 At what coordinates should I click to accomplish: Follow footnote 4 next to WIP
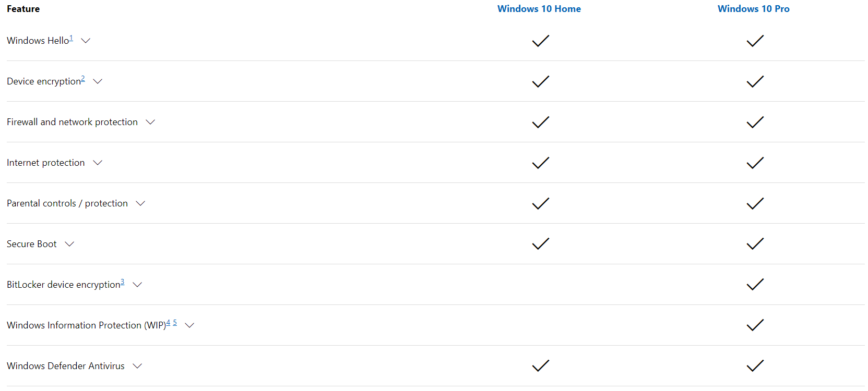[x=168, y=323]
